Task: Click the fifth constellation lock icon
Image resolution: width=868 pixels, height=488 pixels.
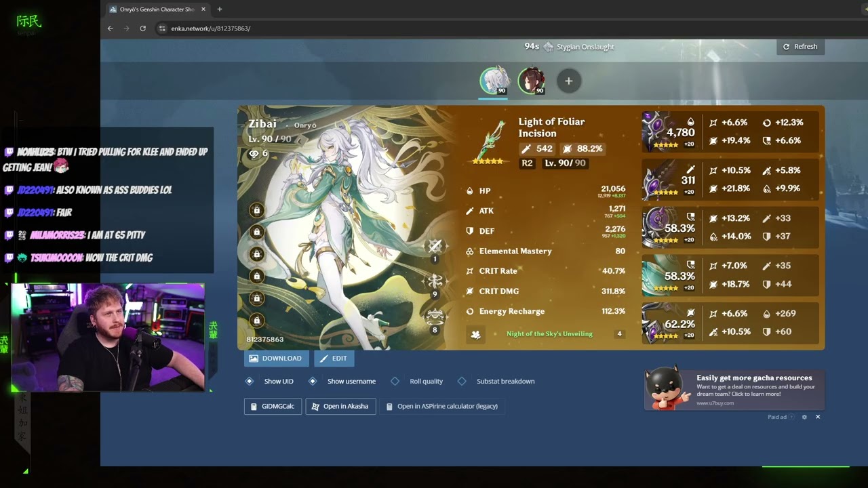Action: (x=256, y=298)
